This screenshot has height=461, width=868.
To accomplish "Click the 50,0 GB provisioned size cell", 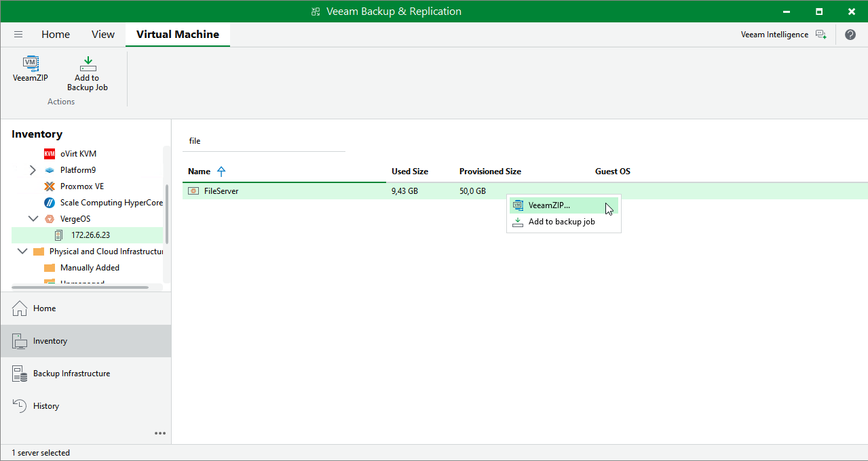I will [472, 191].
